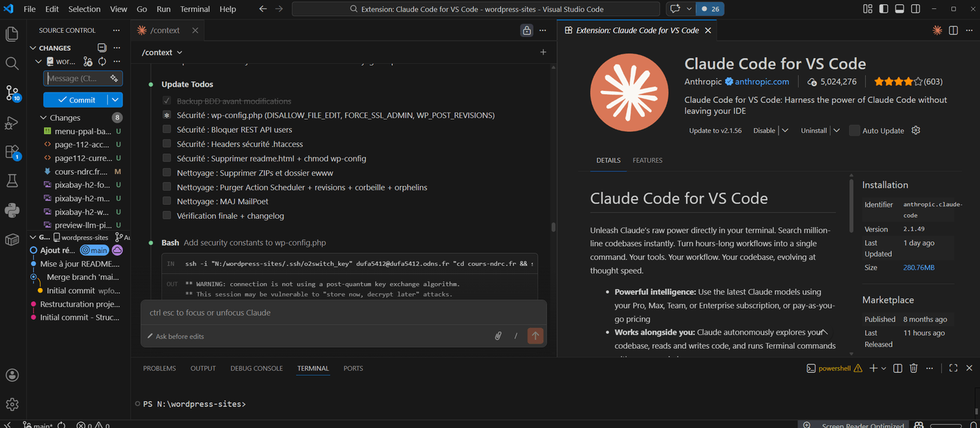Enable Auto Update for Claude Code extension
Screen dimensions: 980x428
pyautogui.click(x=854, y=130)
